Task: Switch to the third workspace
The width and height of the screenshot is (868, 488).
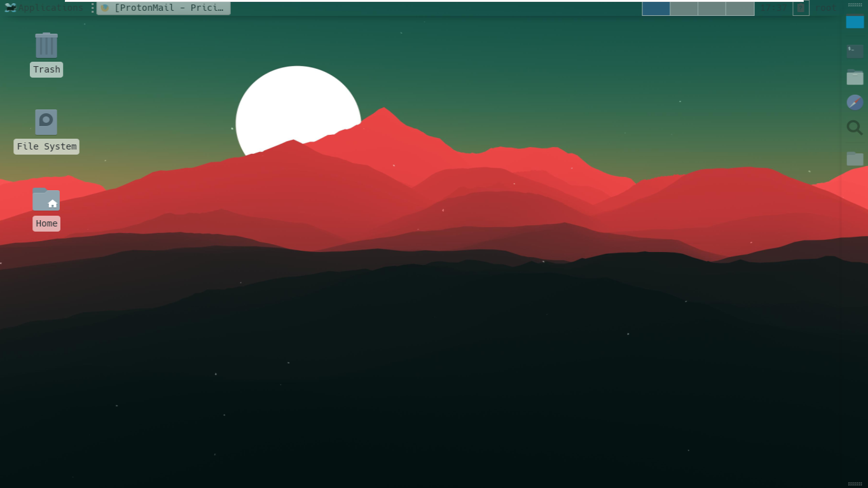Action: [712, 8]
